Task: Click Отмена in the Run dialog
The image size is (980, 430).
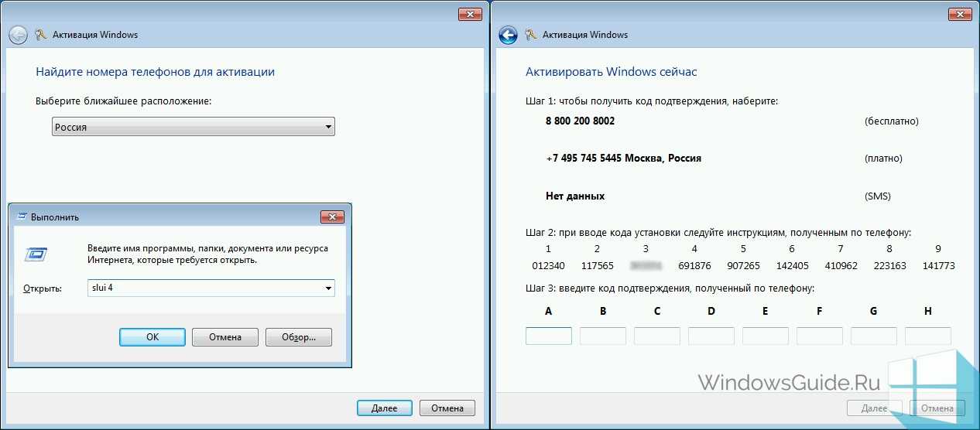Action: tap(224, 337)
